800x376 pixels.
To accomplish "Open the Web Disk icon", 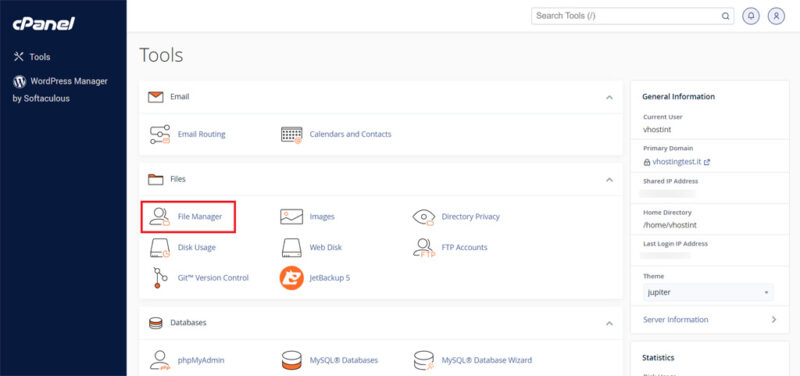I will click(291, 248).
